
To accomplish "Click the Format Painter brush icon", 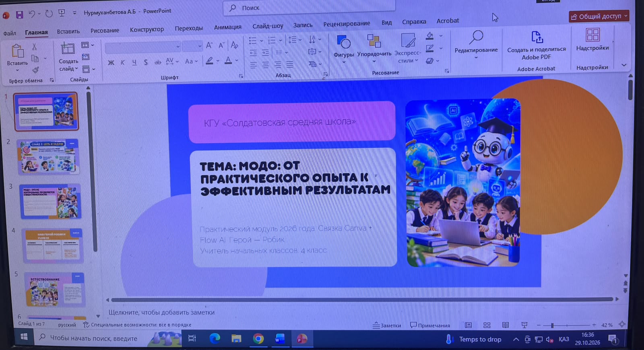I will click(x=35, y=70).
